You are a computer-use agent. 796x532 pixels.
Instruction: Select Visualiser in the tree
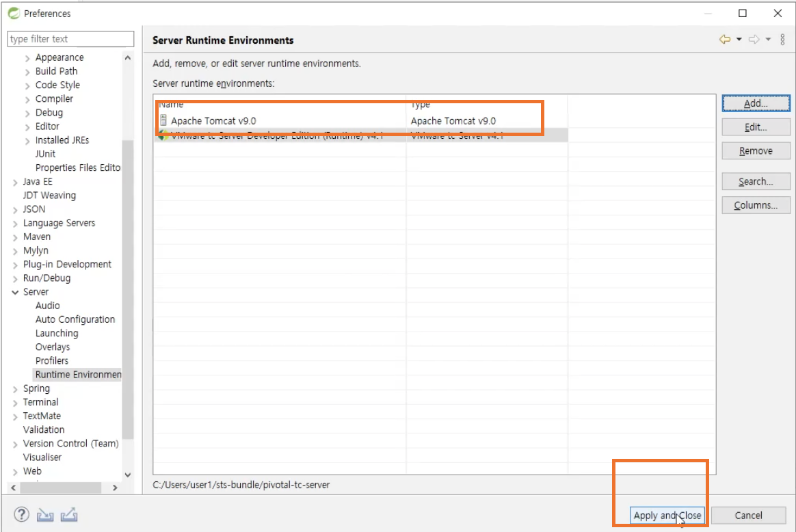coord(42,457)
